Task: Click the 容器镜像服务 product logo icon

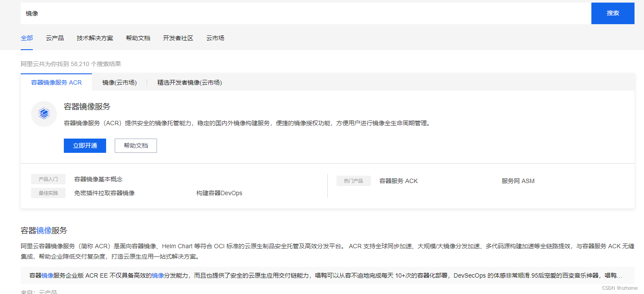Action: [x=44, y=114]
